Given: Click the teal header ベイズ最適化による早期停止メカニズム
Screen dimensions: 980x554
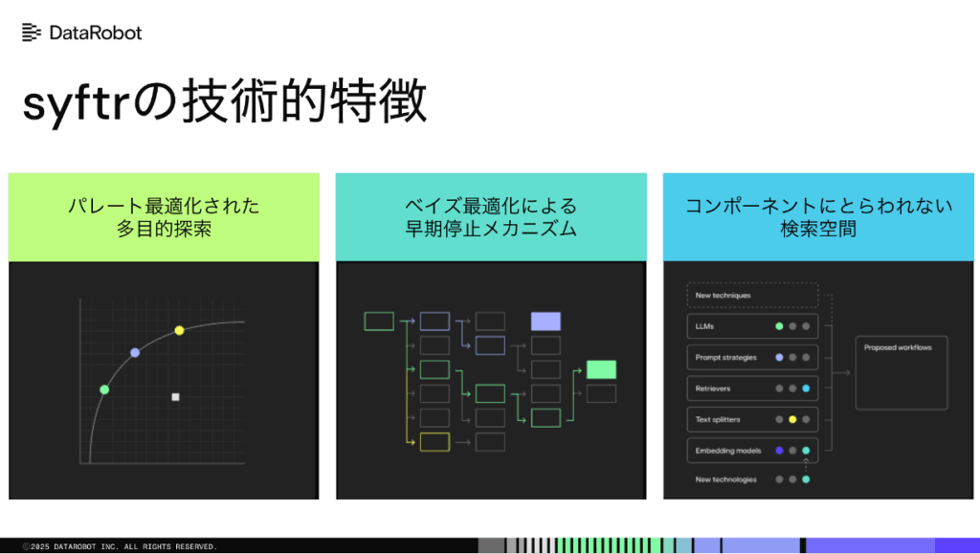Looking at the screenshot, I should click(x=491, y=217).
